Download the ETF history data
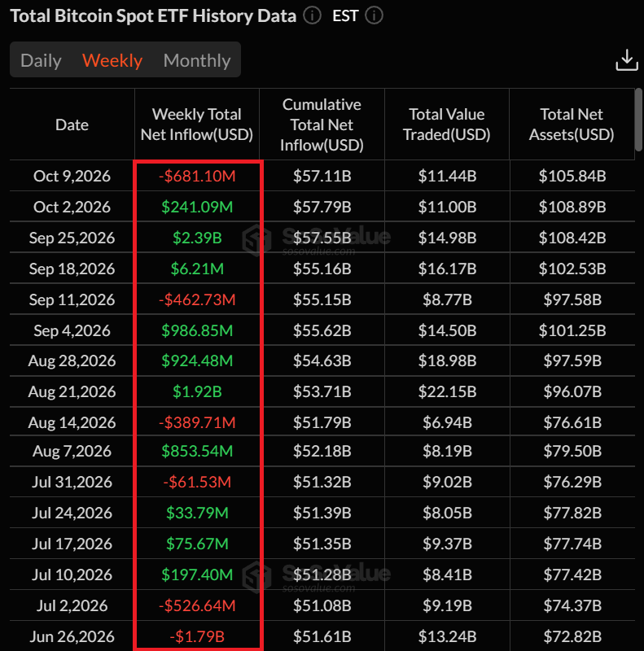Screen dimensions: 644x651 click(627, 60)
